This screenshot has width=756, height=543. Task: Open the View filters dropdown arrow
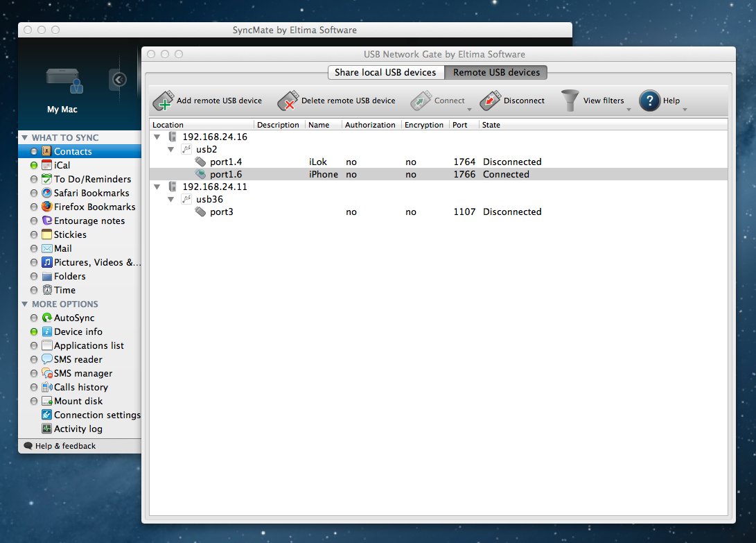[628, 110]
